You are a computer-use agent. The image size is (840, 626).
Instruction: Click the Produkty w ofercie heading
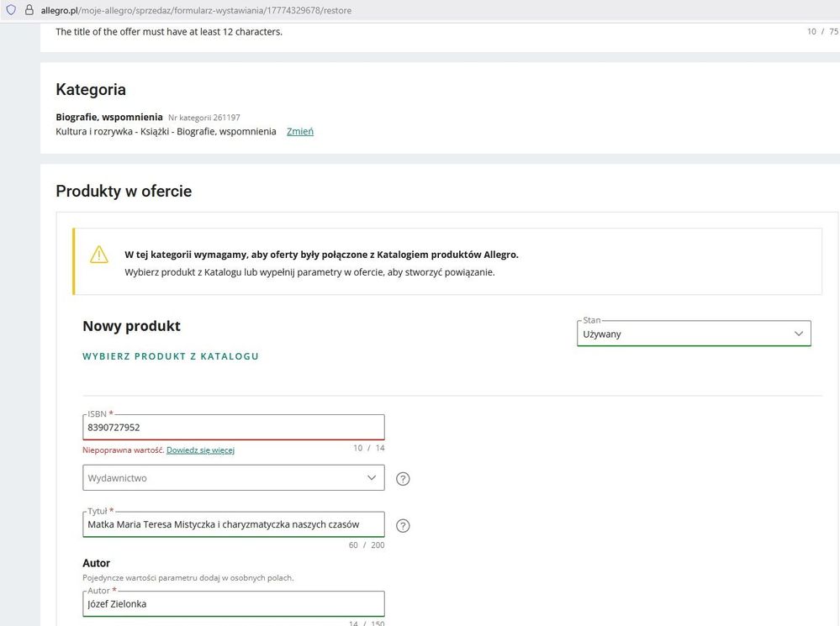pos(124,191)
